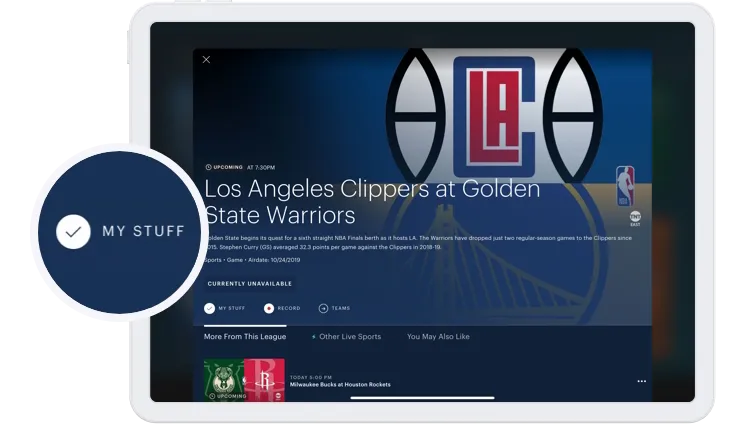Open the Milwaukee Bucks at Houston Rockets title
Image resolution: width=754 pixels, height=424 pixels.
[339, 385]
